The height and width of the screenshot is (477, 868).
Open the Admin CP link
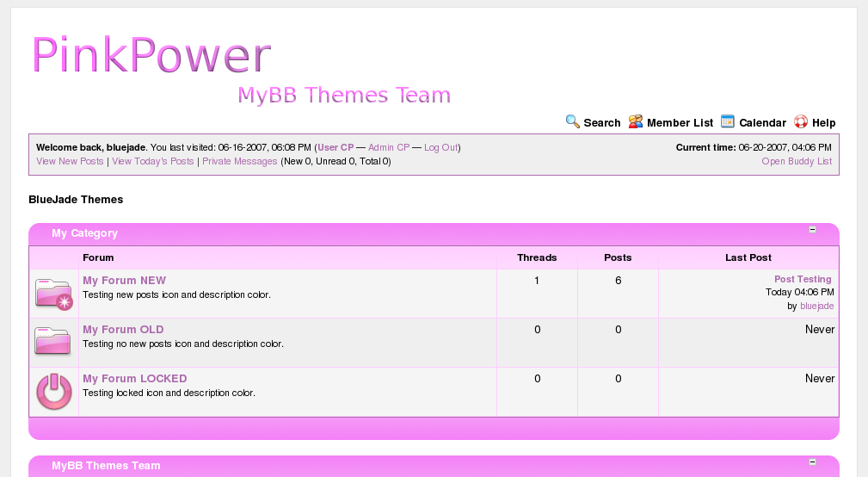(389, 148)
